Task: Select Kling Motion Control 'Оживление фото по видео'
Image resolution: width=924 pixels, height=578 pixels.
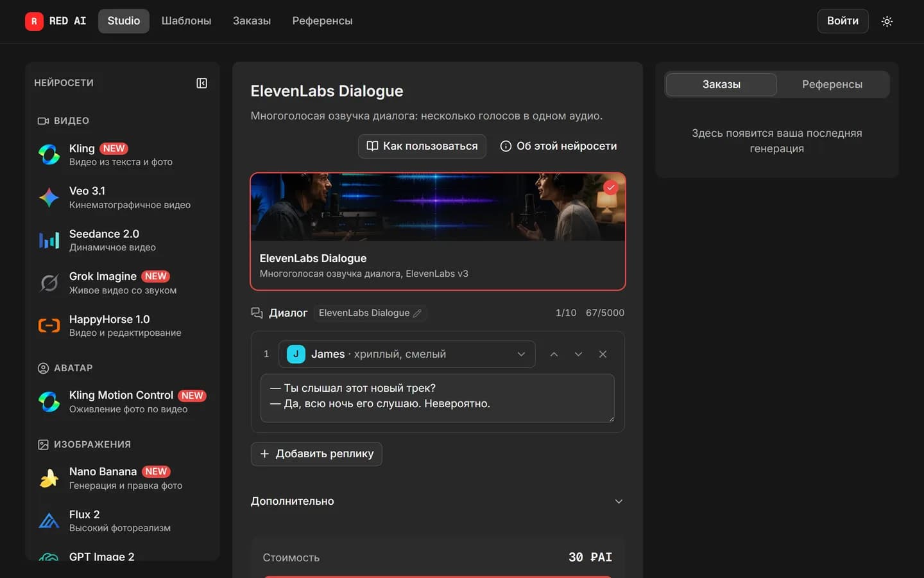Action: 122,401
